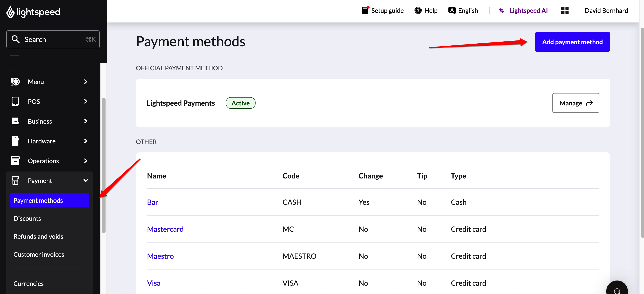Click the Credit card type in Mastercard row

[468, 229]
